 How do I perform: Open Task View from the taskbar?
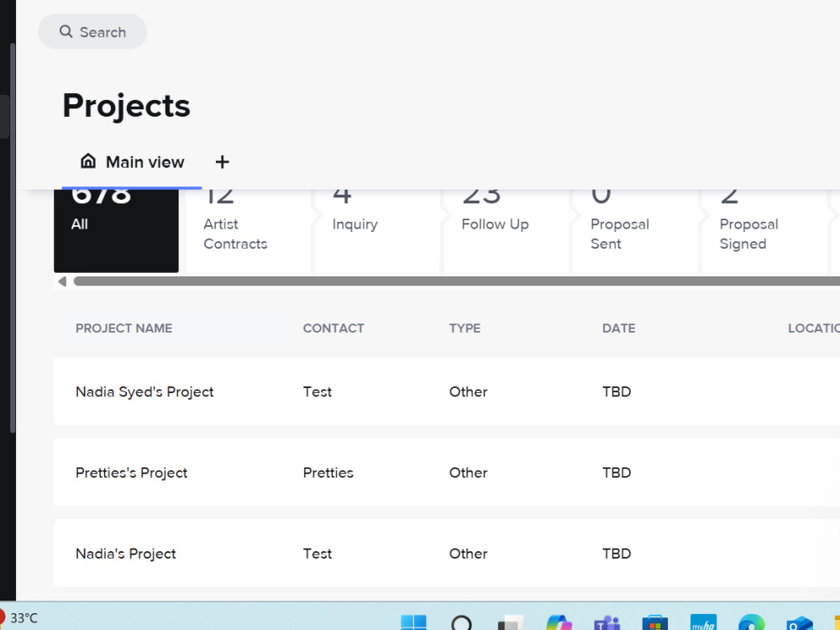tap(510, 622)
